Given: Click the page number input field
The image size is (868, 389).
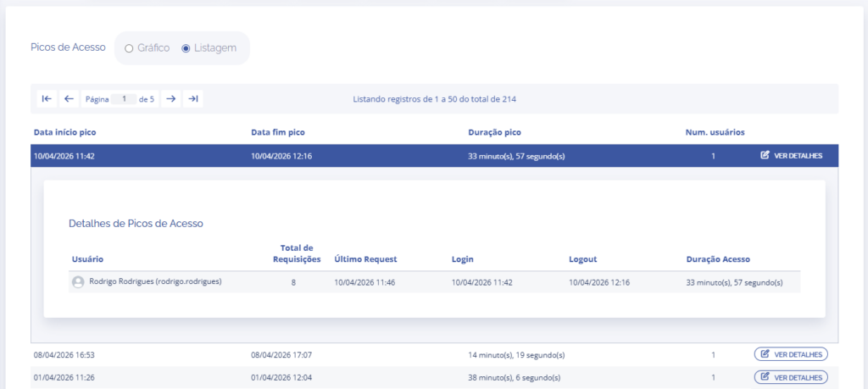Looking at the screenshot, I should (124, 99).
